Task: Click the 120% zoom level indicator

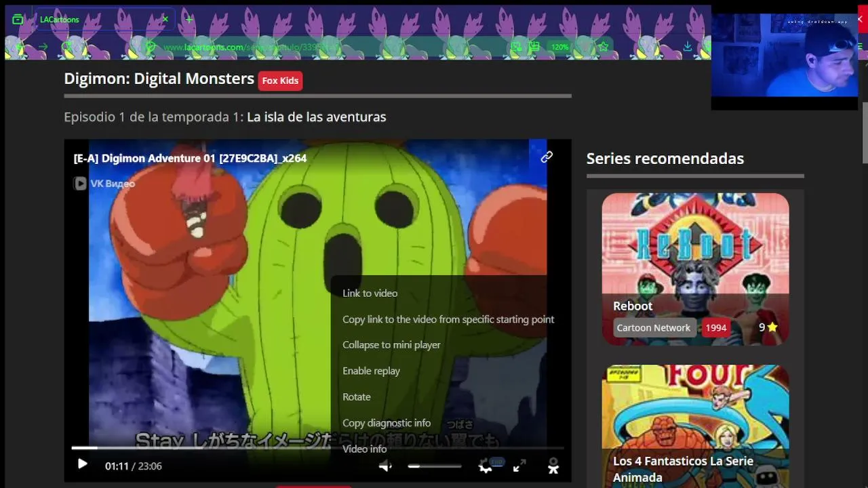Action: (559, 47)
